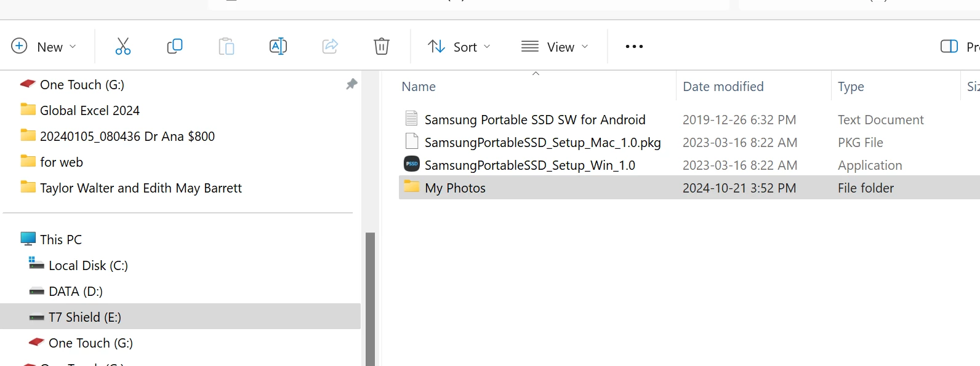The width and height of the screenshot is (980, 366).
Task: Click date 2019-12-26 6:32 PM
Action: click(739, 120)
